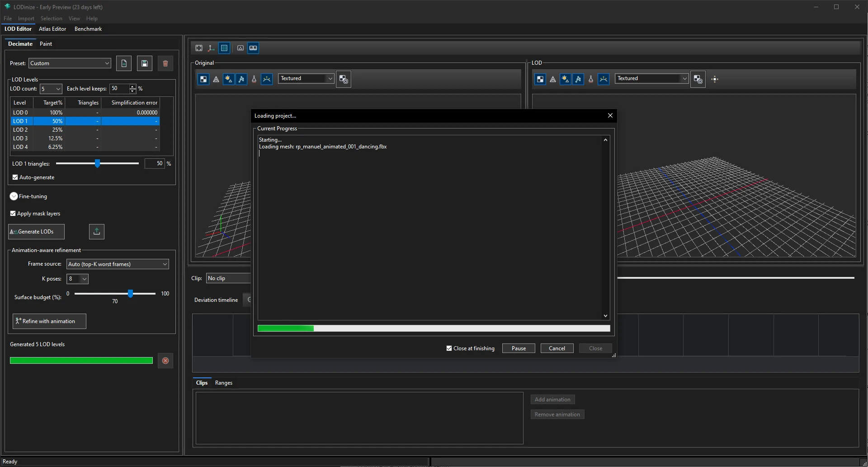Click Refine with animation button

click(49, 321)
